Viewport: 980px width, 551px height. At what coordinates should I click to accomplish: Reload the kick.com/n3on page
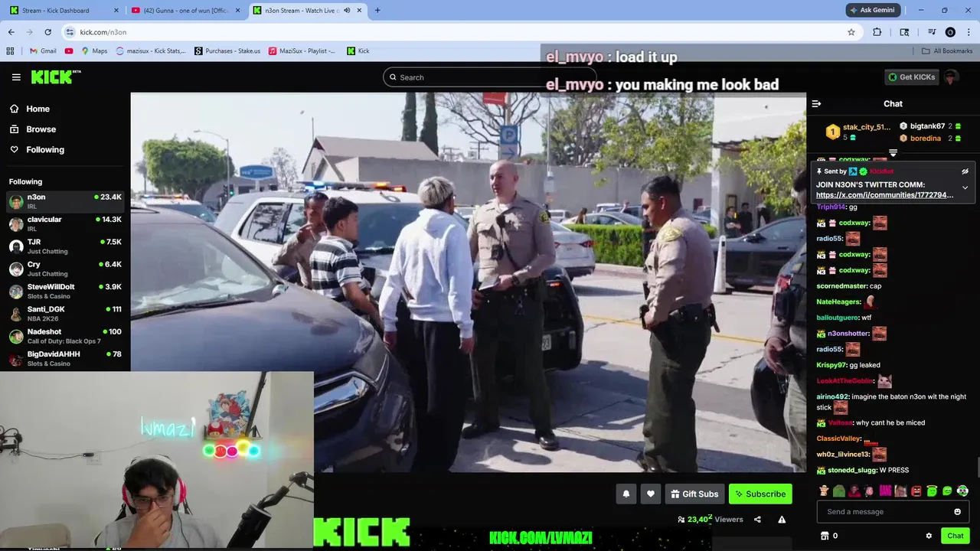pos(47,32)
